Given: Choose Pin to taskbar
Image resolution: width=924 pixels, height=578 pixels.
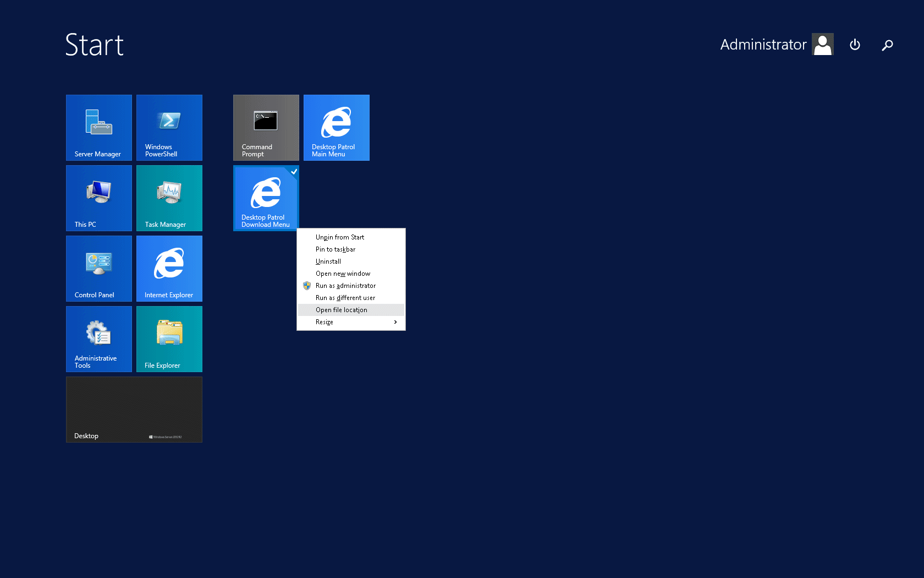Looking at the screenshot, I should point(351,249).
